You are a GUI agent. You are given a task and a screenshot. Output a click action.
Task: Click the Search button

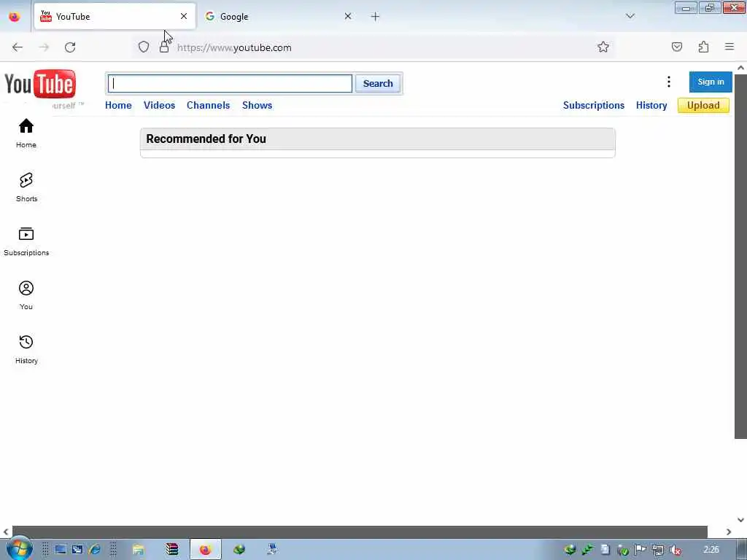tap(378, 83)
